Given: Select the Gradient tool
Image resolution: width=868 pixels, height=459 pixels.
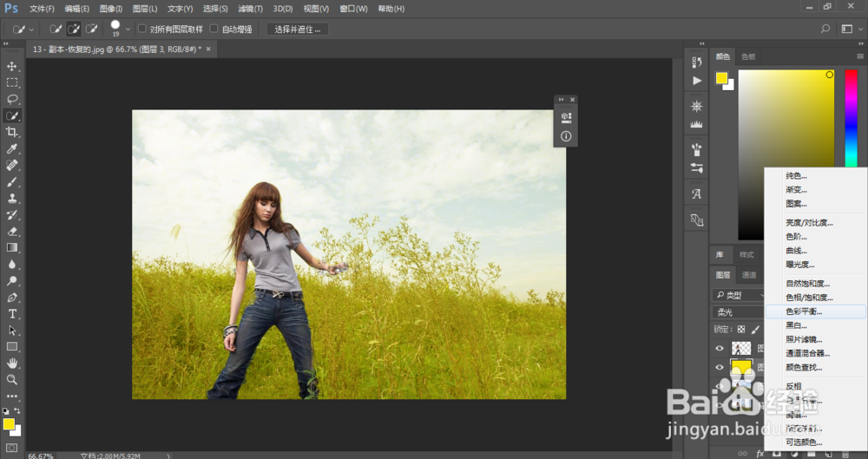Looking at the screenshot, I should coord(11,247).
